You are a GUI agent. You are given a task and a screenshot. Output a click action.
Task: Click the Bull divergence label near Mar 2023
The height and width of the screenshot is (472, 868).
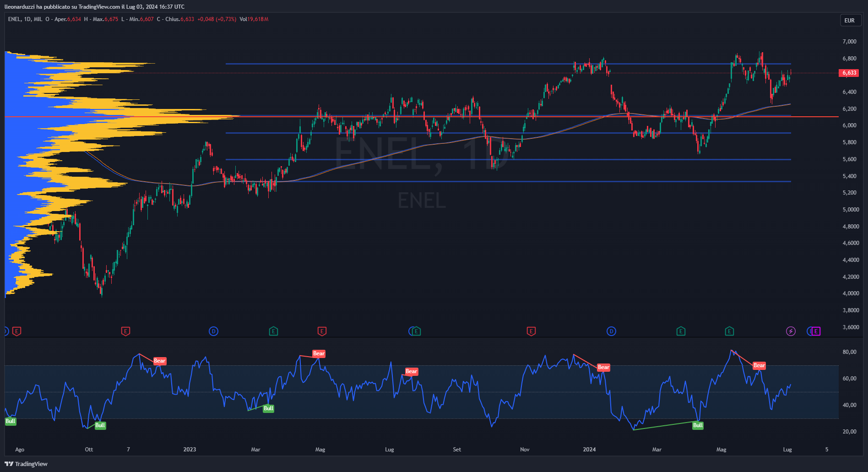pyautogui.click(x=268, y=408)
